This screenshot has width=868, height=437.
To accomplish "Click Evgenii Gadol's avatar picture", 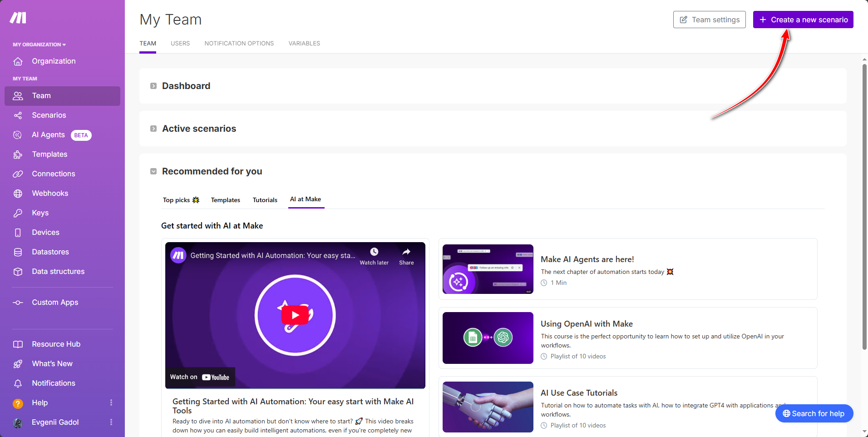I will [x=18, y=423].
